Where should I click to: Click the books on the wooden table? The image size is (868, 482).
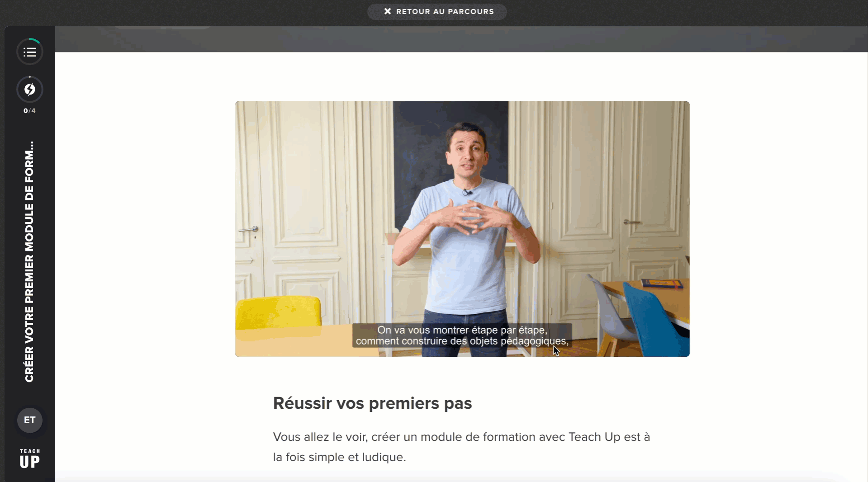pos(662,284)
